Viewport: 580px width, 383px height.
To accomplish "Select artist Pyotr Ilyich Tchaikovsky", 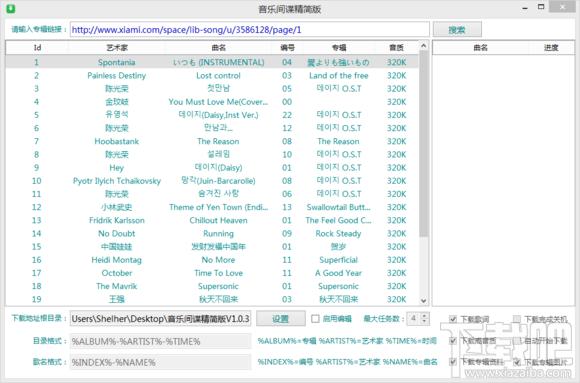I will click(x=117, y=181).
